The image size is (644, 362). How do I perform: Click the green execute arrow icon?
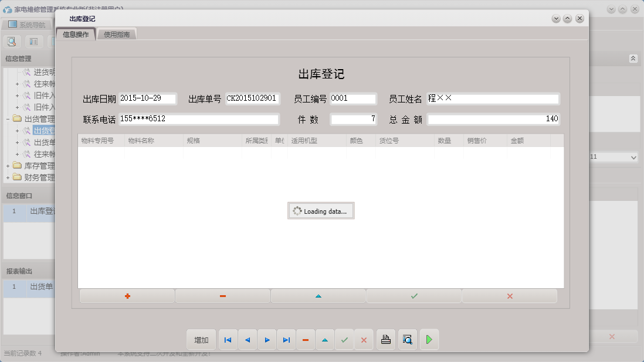[x=429, y=339]
